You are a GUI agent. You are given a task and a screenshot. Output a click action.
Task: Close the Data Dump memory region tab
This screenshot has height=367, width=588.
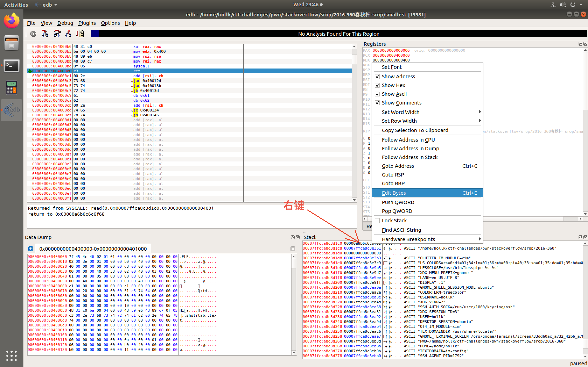click(x=293, y=249)
